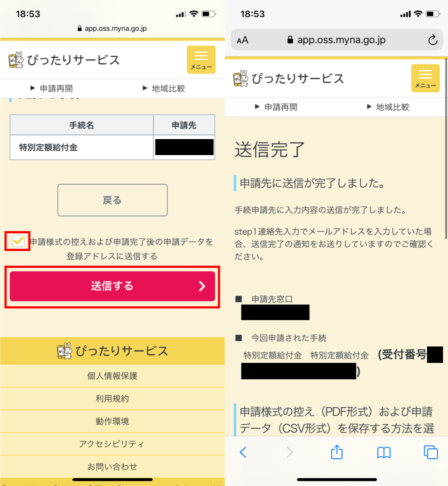The image size is (448, 486).
Task: Expand 申請再開 on the right screen
Action: [x=276, y=107]
